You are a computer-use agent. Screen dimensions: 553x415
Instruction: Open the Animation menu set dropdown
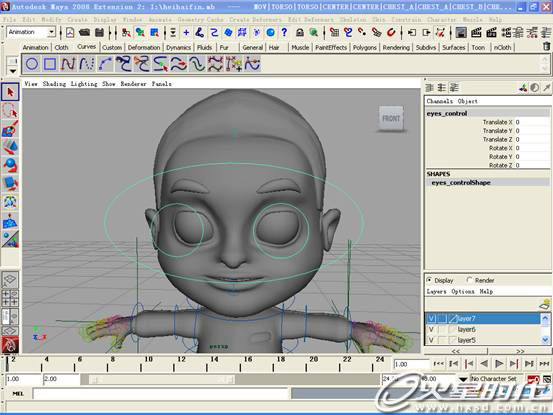[52, 32]
